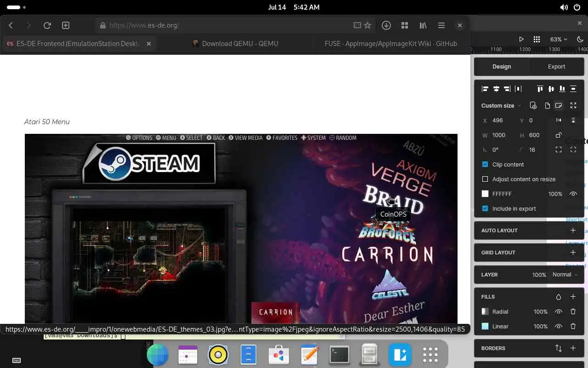Set portrait orientation for the frame
Screen dimensions: 588x368
548,105
